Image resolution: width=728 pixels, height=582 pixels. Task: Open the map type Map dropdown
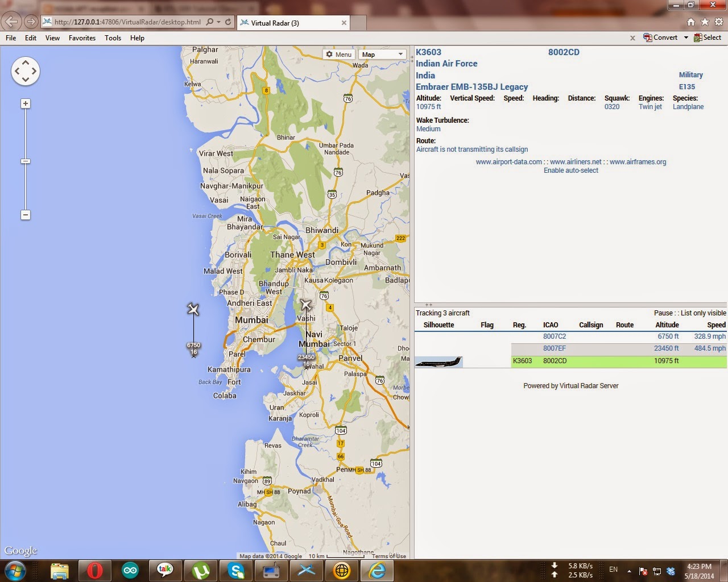pyautogui.click(x=382, y=55)
